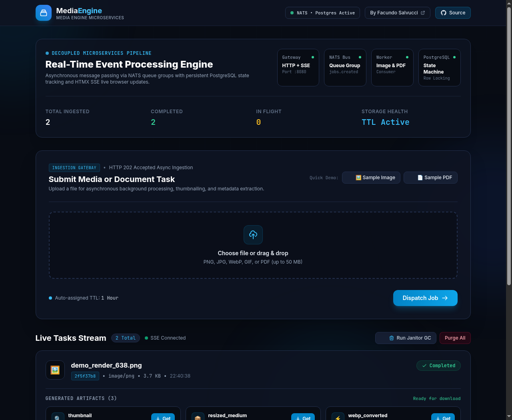Viewport: 512px width, 420px height.
Task: Click the demo_render_638.png image icon
Action: pos(55,370)
